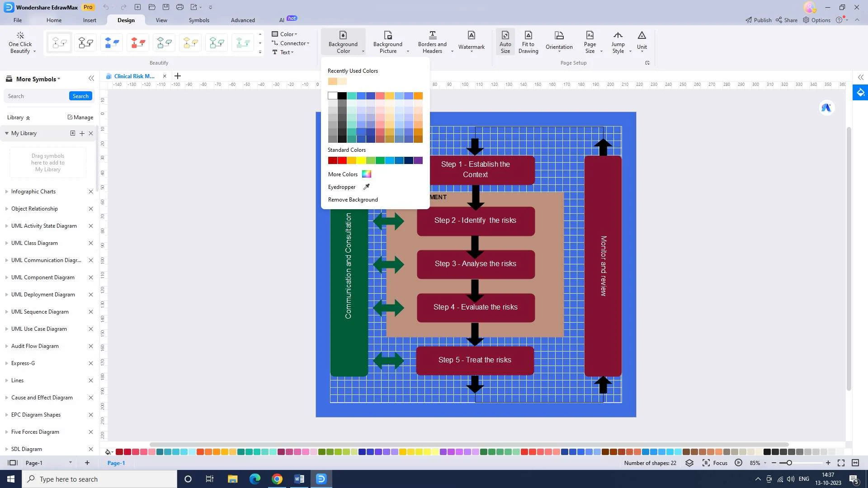Screen dimensions: 868x488
Task: Click One Click Beautify icon
Action: pyautogui.click(x=20, y=36)
